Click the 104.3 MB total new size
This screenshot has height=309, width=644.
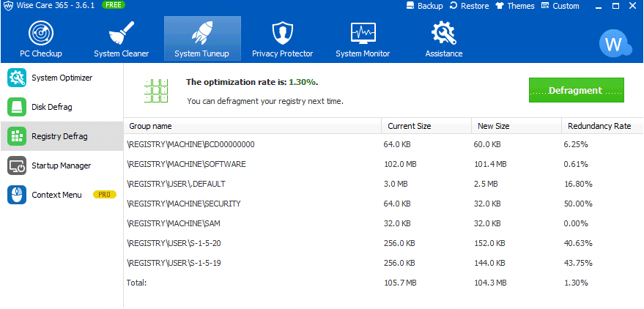(x=490, y=283)
